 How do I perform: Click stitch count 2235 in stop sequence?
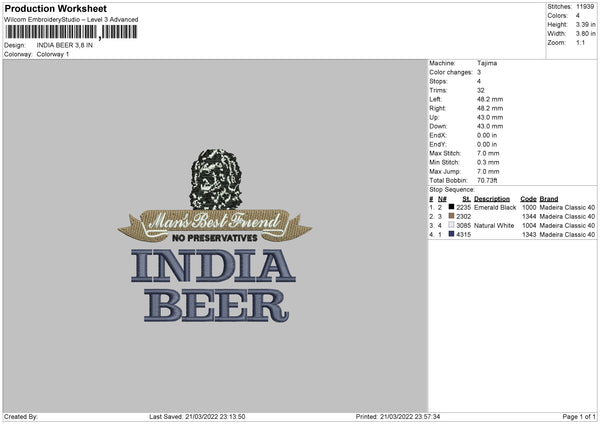point(463,207)
